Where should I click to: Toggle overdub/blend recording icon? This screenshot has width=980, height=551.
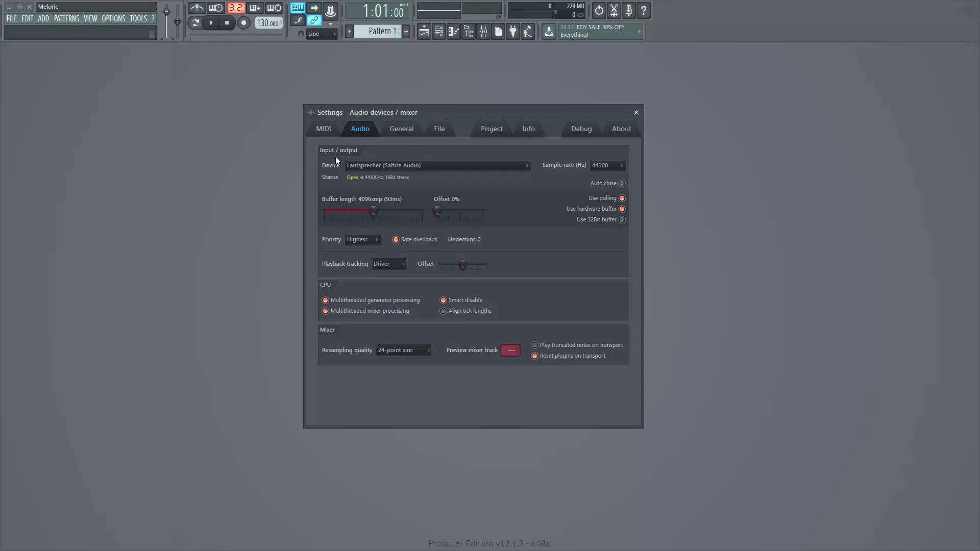[x=255, y=8]
